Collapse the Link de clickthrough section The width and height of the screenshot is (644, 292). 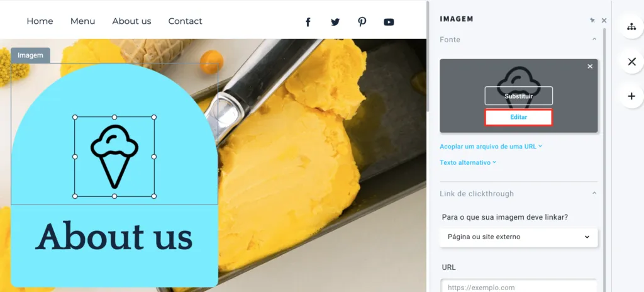pos(594,193)
